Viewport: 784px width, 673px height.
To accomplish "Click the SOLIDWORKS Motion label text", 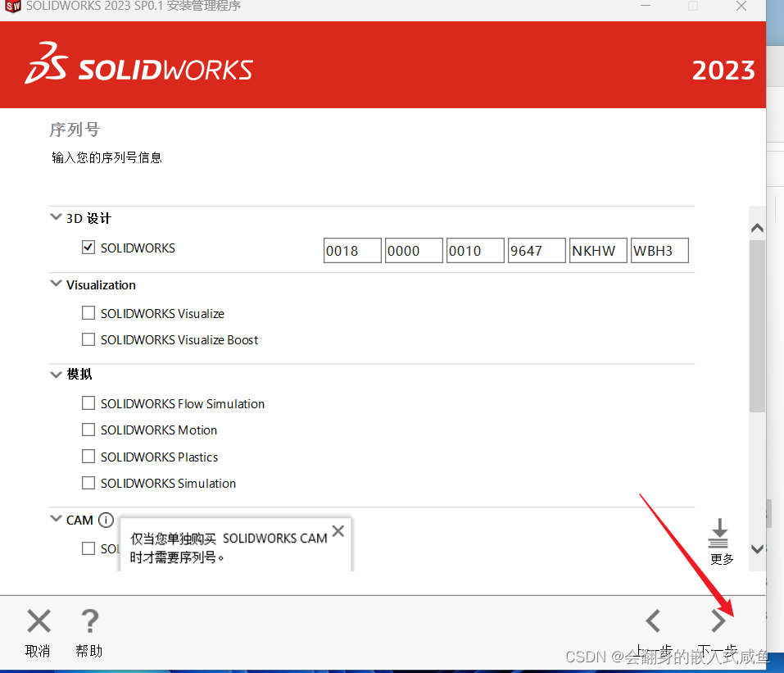I will [159, 430].
